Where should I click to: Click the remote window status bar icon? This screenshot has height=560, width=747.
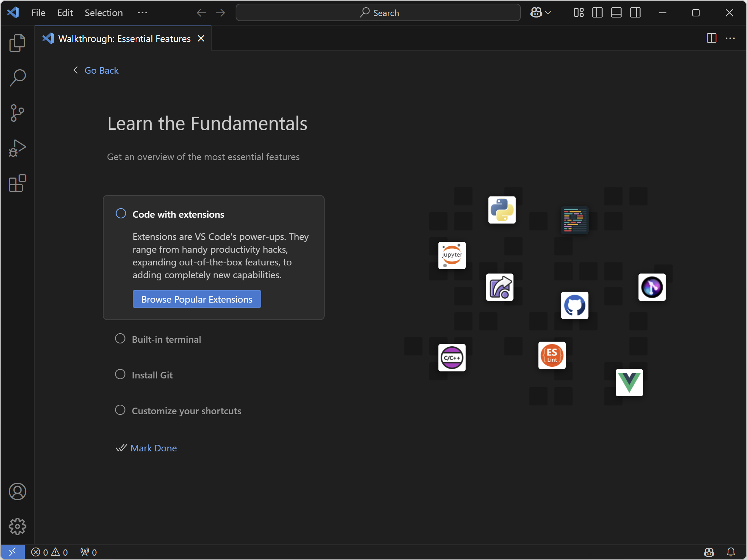click(x=12, y=552)
